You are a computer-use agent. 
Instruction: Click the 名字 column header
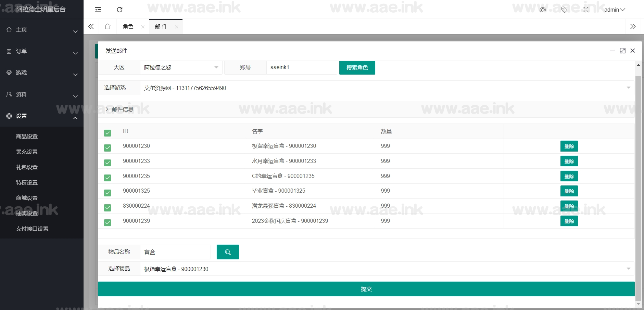(257, 131)
